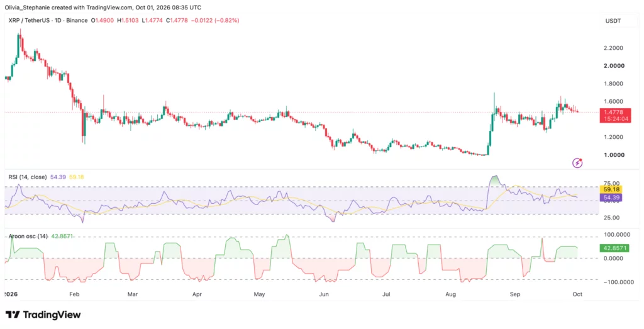Click the 1.6000 price axis label
Image resolution: width=644 pixels, height=329 pixels.
(613, 101)
